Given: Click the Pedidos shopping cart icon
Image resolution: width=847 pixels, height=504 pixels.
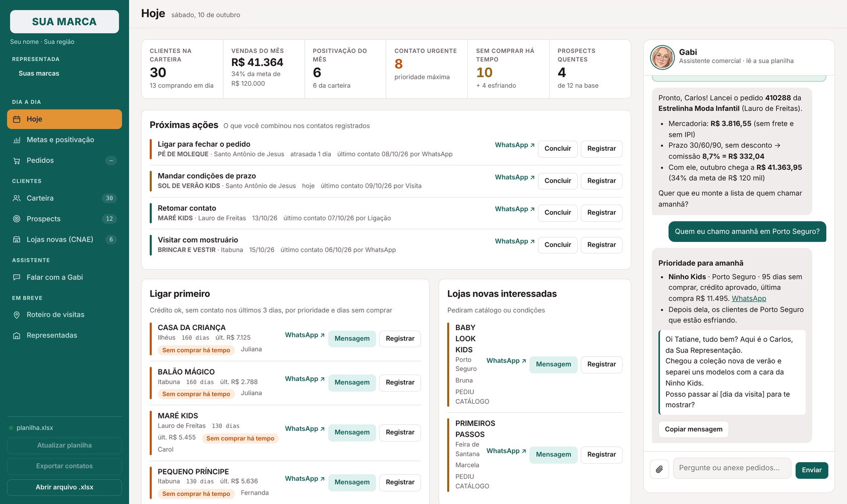Looking at the screenshot, I should [x=17, y=161].
